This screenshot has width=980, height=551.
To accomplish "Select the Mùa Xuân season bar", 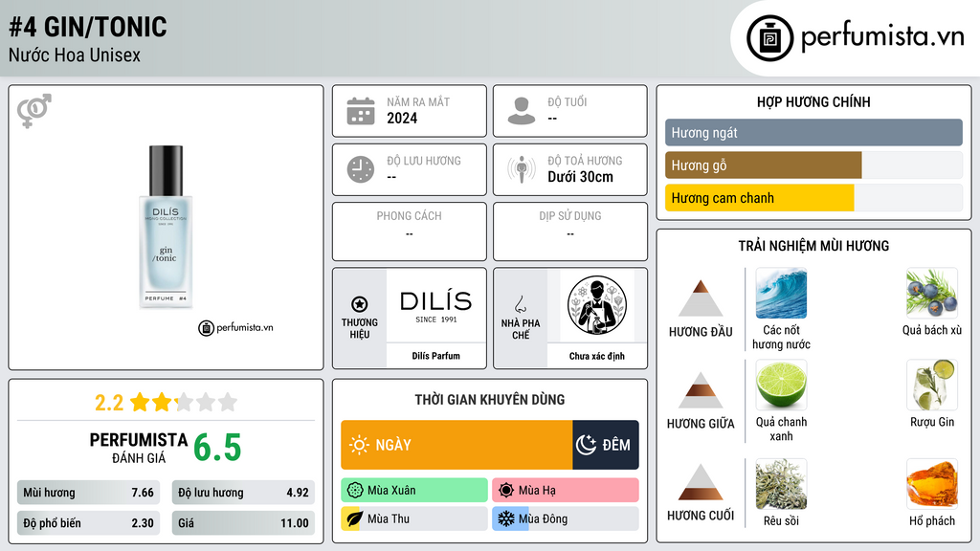I will pos(414,491).
